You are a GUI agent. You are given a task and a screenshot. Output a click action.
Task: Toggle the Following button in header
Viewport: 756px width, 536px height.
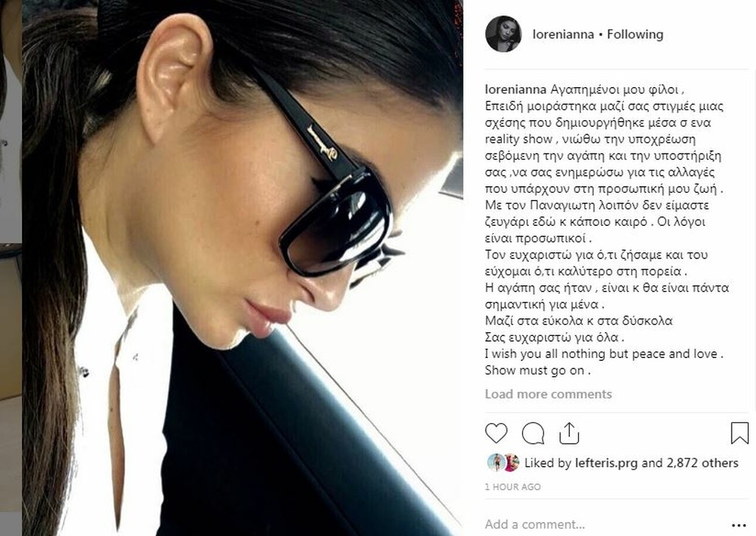pos(635,34)
